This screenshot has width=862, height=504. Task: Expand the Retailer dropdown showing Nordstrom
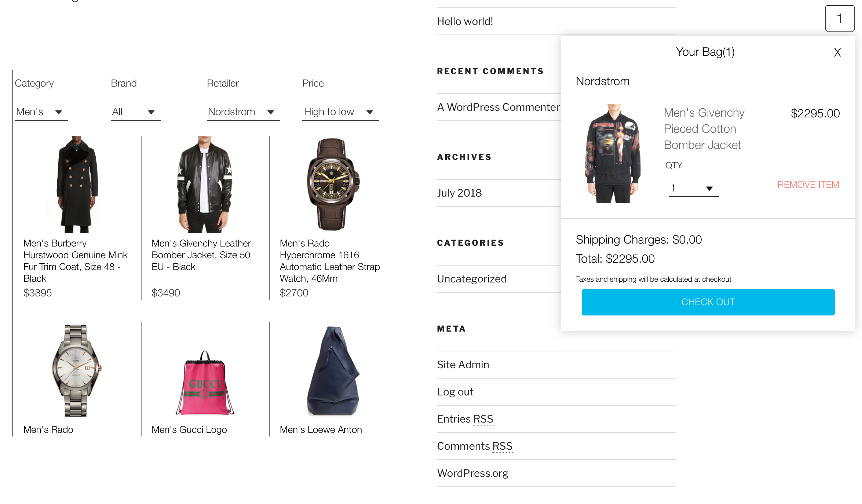[x=243, y=112]
